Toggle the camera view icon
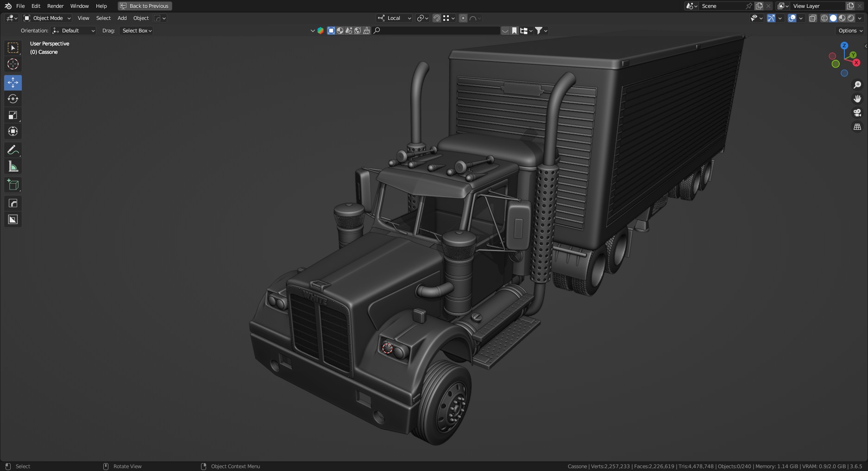The height and width of the screenshot is (471, 868). click(857, 113)
